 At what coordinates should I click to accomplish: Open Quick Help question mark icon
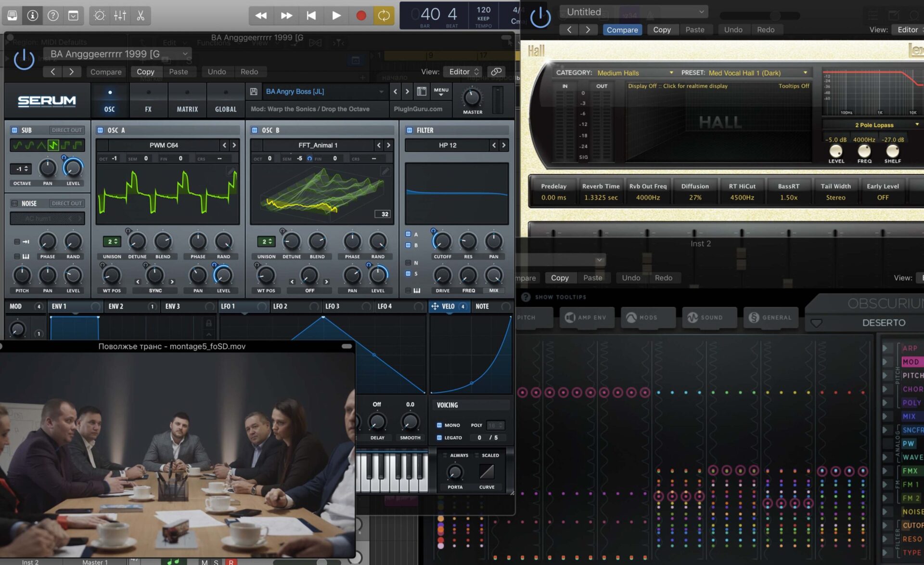53,15
